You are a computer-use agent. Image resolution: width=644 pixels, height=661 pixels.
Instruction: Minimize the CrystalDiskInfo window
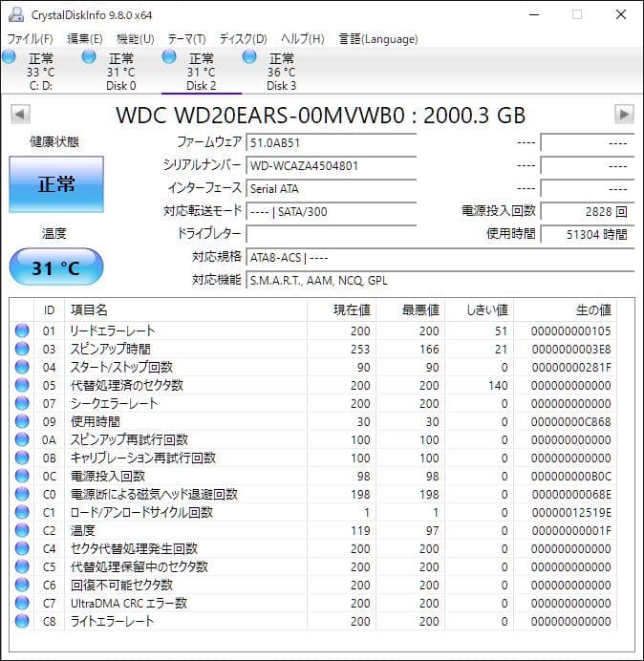[534, 14]
